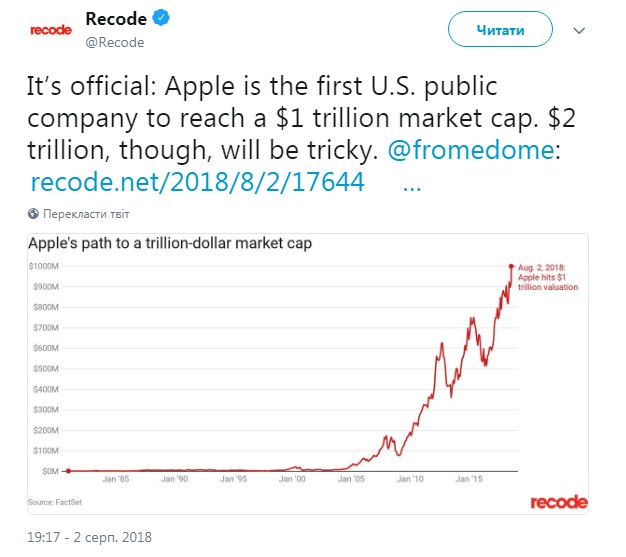Open the Recode display name profile link
Viewport: 626px width, 557px height.
[x=115, y=19]
